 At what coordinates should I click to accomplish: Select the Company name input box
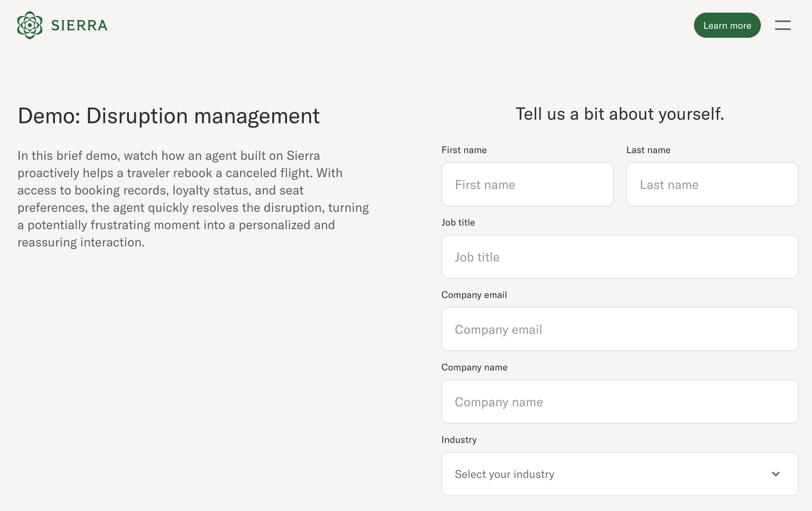620,402
